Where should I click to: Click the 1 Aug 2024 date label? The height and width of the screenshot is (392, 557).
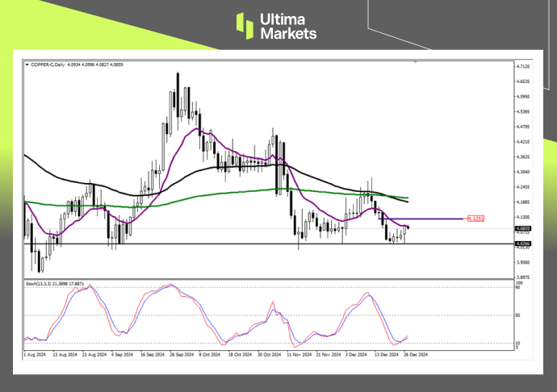point(34,353)
